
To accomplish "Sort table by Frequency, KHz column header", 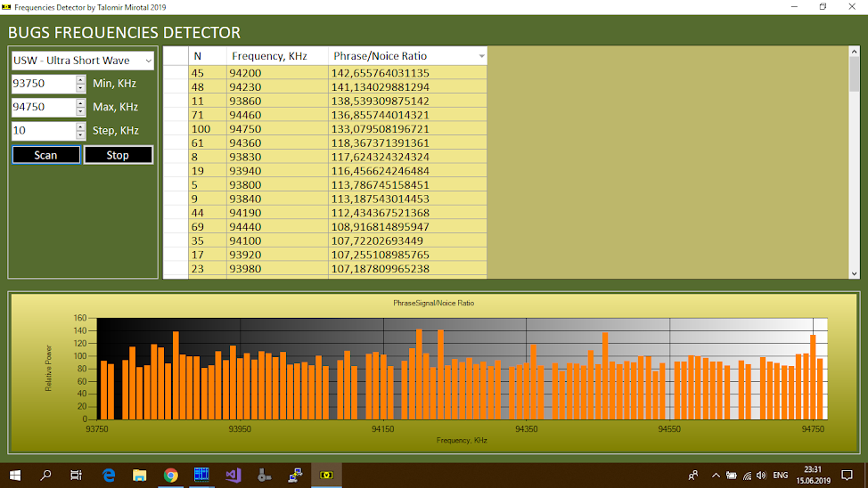I will 277,56.
